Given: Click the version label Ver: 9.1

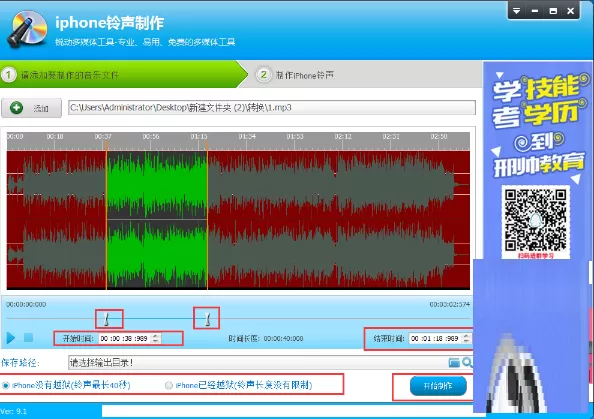Looking at the screenshot, I should point(14,411).
